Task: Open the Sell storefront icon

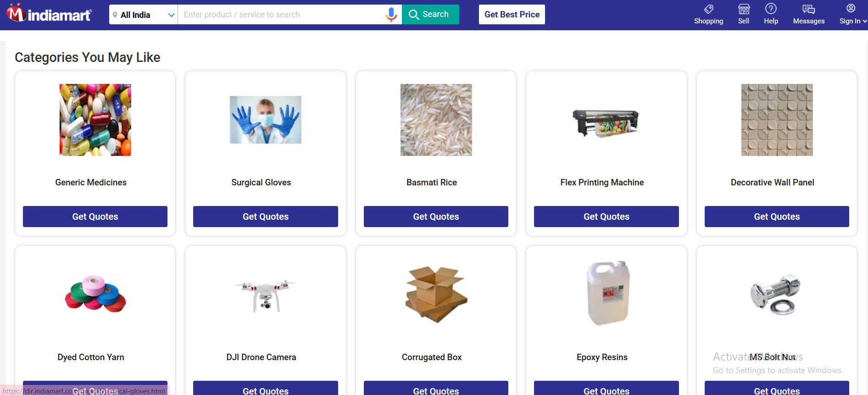Action: 744,9
